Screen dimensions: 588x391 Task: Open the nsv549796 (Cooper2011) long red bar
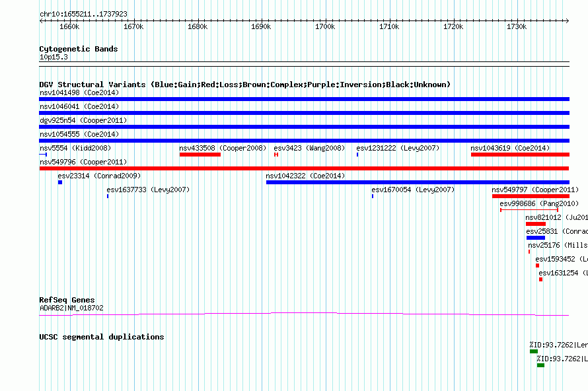pos(304,168)
